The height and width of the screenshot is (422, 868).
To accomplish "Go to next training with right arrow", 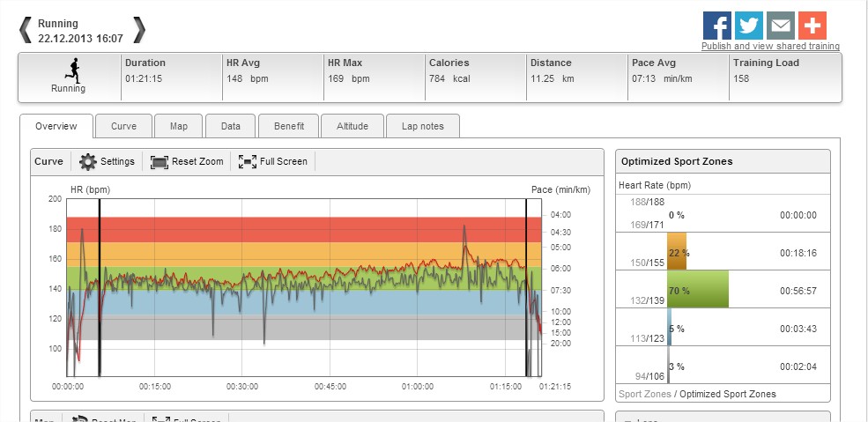I will pyautogui.click(x=139, y=30).
